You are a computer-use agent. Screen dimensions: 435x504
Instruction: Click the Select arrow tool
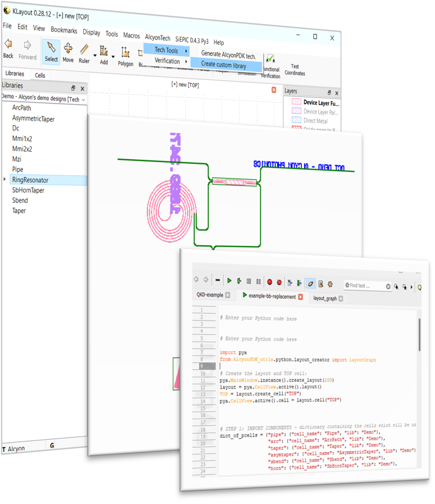pos(51,52)
